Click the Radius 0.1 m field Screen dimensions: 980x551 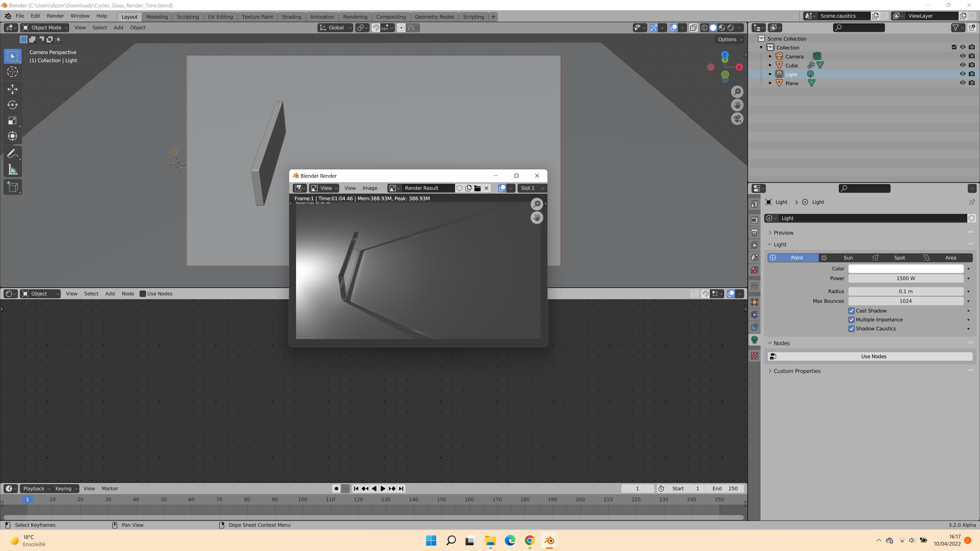click(905, 291)
